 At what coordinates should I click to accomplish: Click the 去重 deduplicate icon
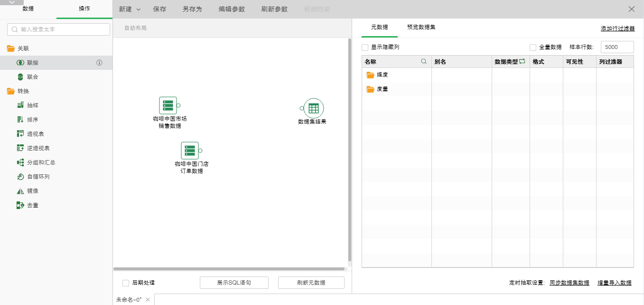(x=20, y=205)
